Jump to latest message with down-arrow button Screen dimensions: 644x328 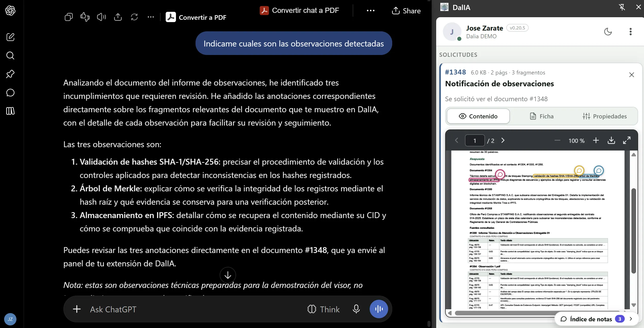pos(228,275)
